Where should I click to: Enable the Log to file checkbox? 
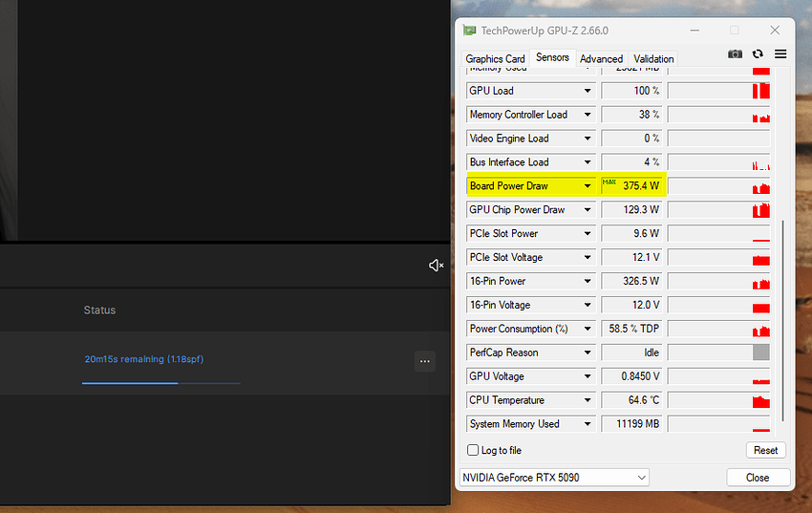pyautogui.click(x=473, y=450)
